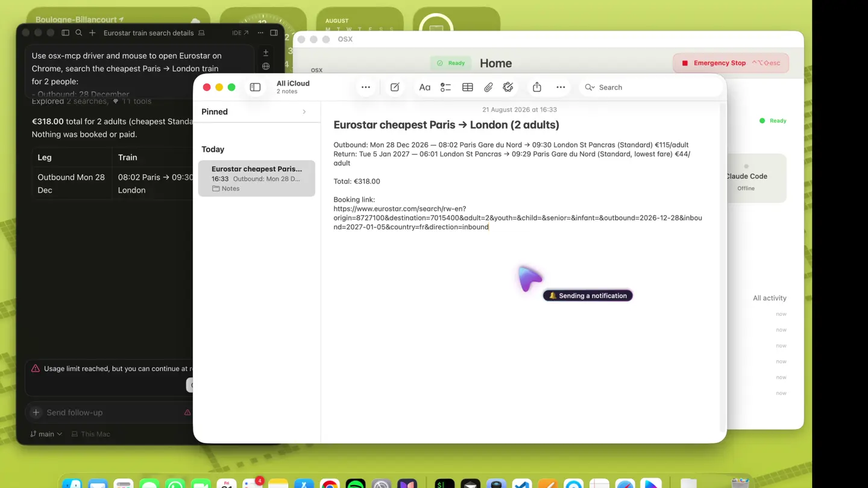The image size is (868, 488).
Task: Open more options ellipsis near Search in Notes
Action: point(561,87)
